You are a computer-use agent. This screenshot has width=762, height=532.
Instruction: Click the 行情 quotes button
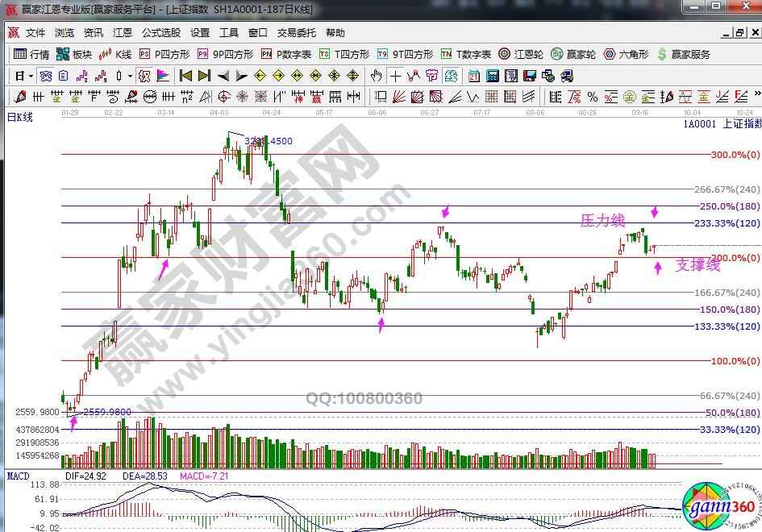32,55
